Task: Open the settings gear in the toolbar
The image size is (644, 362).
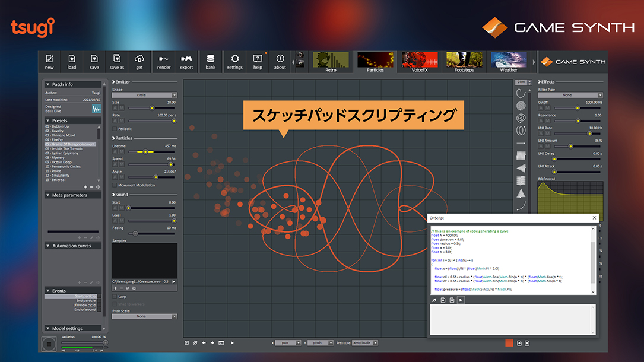Action: point(235,61)
